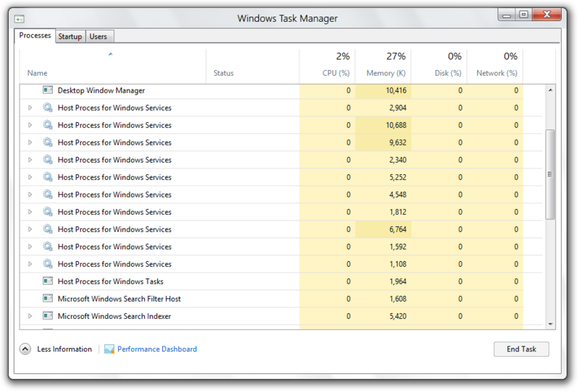Click the Desktop Window Manager process icon
579x392 pixels.
(48, 90)
